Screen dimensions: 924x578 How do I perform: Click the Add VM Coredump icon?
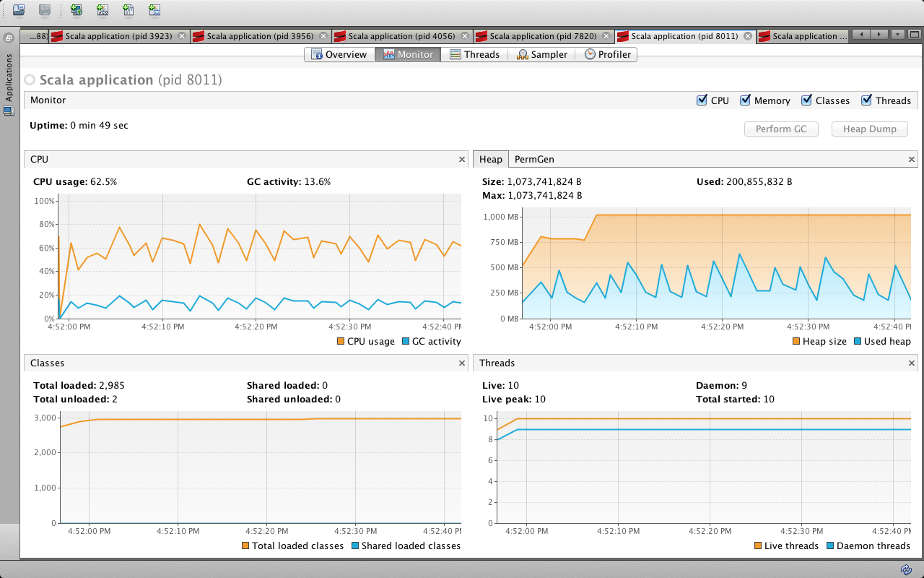click(128, 10)
